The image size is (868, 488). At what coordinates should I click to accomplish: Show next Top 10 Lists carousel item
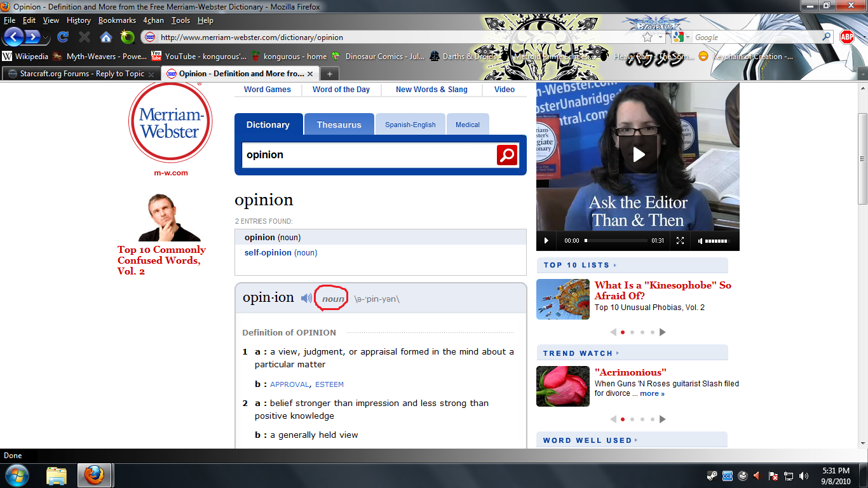662,332
